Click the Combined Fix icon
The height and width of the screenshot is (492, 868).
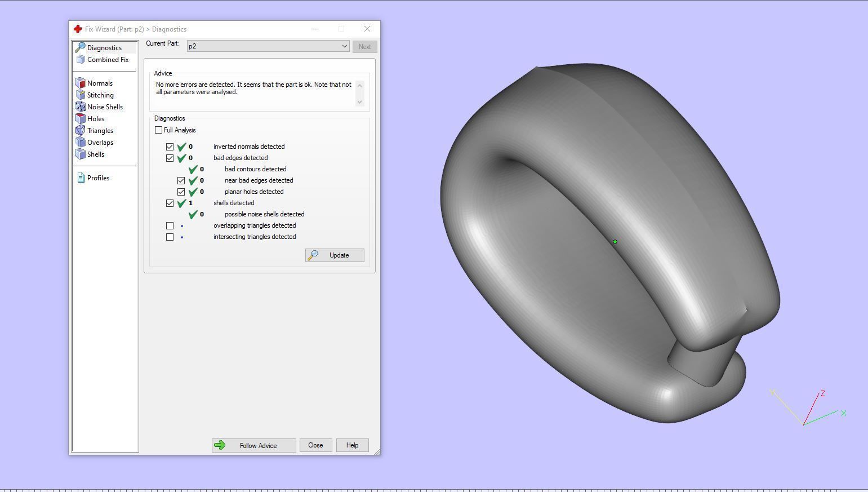tap(80, 59)
